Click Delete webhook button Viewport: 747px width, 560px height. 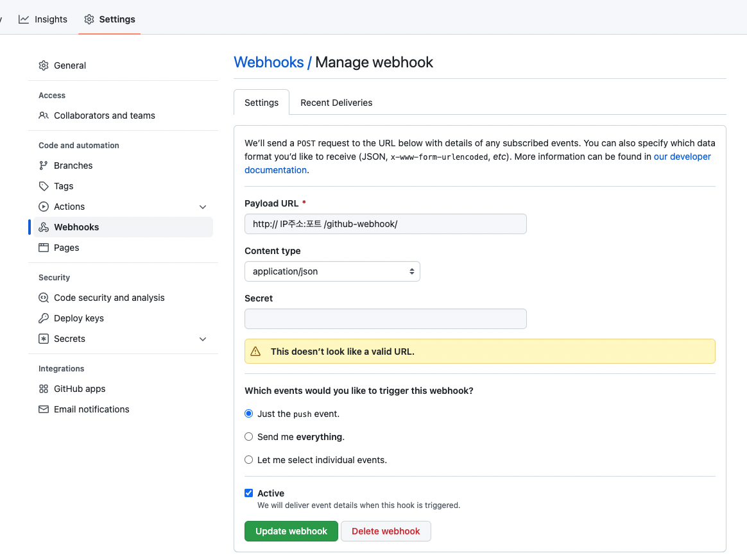[x=386, y=531]
